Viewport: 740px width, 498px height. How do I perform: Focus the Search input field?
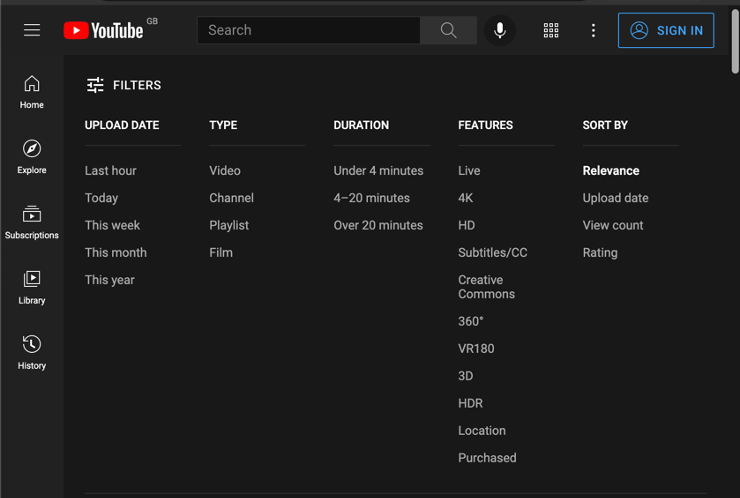(309, 30)
